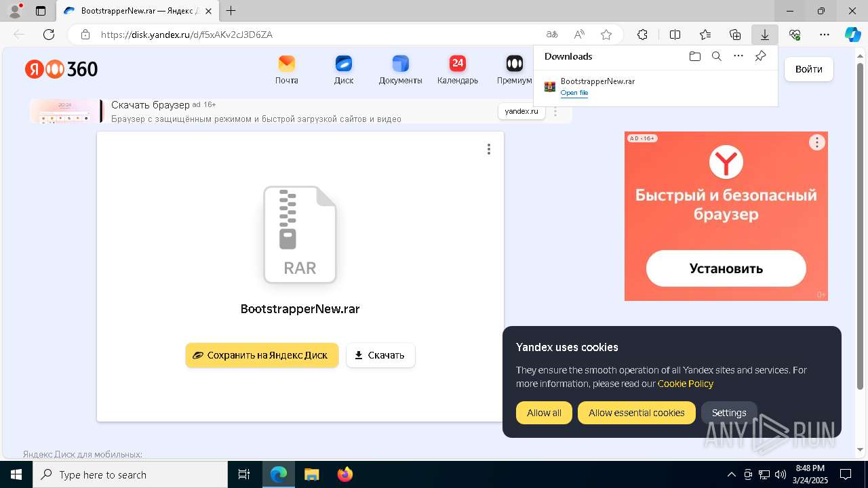Click the Войти login button

809,69
